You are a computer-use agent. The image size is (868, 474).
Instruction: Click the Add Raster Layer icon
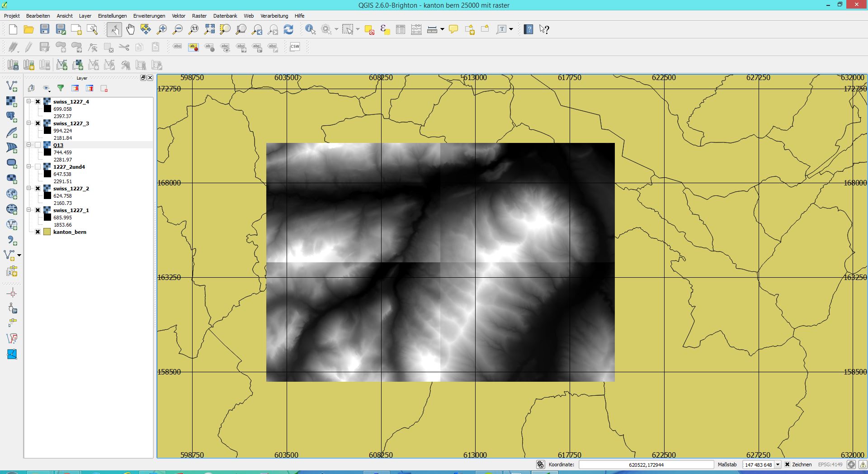[12, 101]
